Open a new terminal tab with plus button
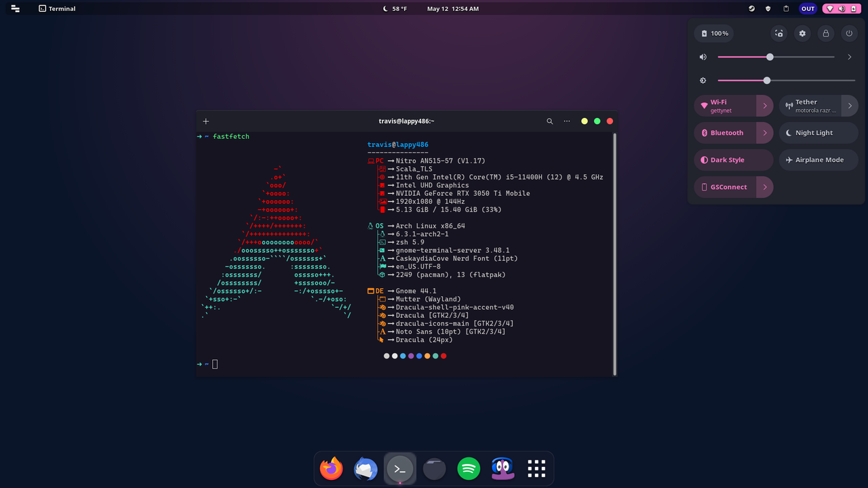The width and height of the screenshot is (868, 488). click(206, 121)
